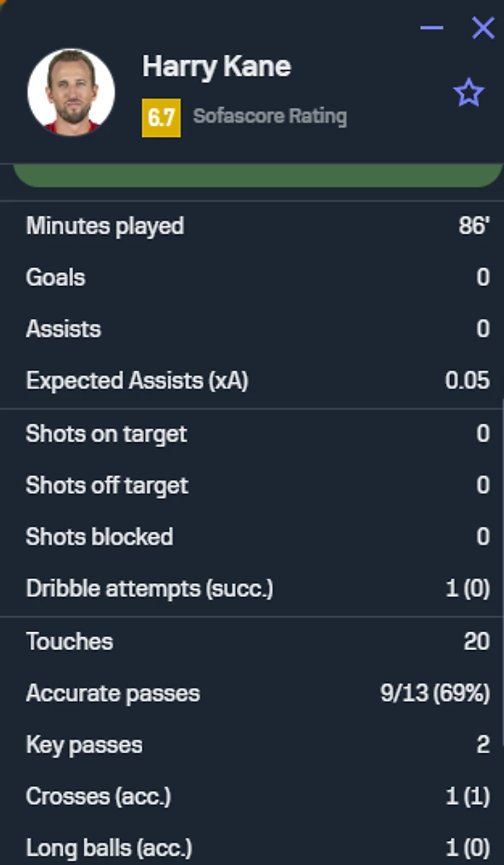504x865 pixels.
Task: Click the Sofascore Rating label
Action: click(270, 116)
